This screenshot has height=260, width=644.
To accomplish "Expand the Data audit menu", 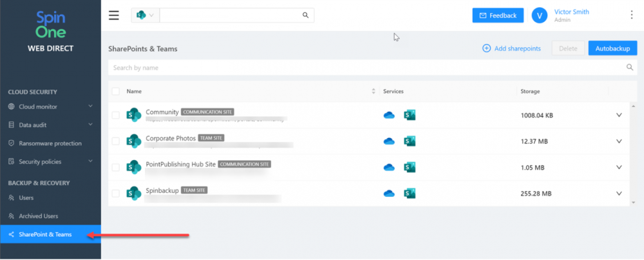I will (x=50, y=125).
